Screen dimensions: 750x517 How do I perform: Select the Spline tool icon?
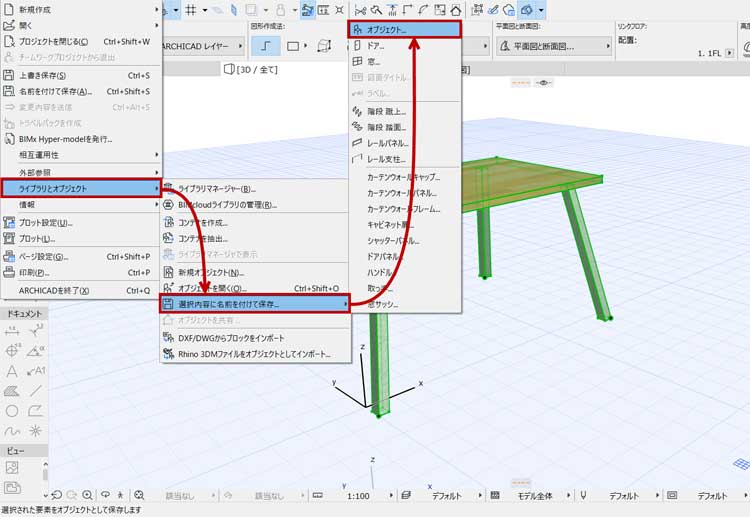pyautogui.click(x=12, y=431)
